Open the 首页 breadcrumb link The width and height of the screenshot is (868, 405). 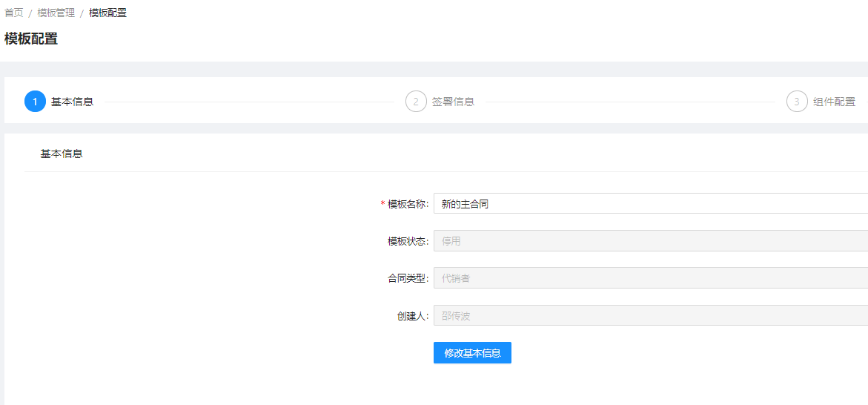(x=14, y=13)
